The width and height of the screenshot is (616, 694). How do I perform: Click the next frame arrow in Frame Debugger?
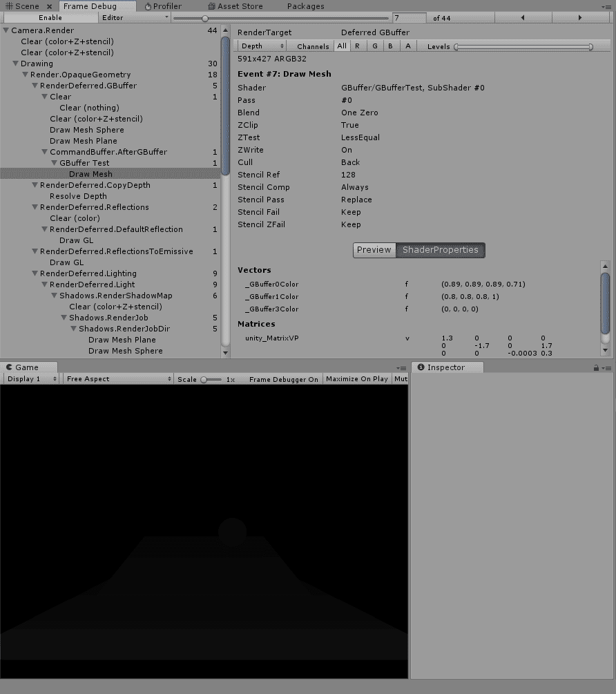click(x=580, y=17)
